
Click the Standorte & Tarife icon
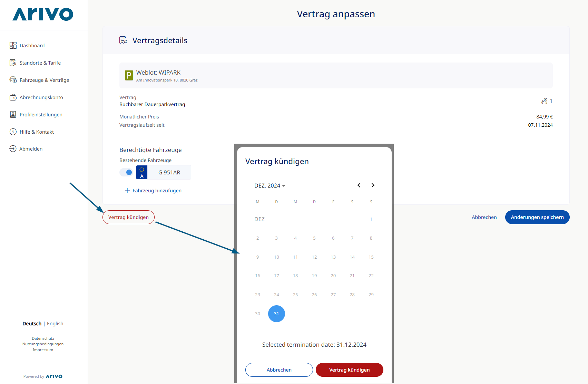click(13, 63)
